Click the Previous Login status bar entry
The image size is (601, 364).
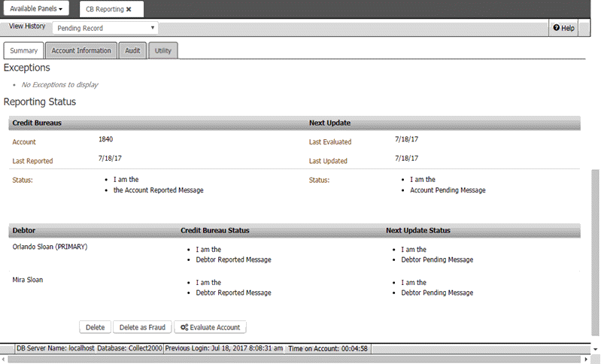224,348
